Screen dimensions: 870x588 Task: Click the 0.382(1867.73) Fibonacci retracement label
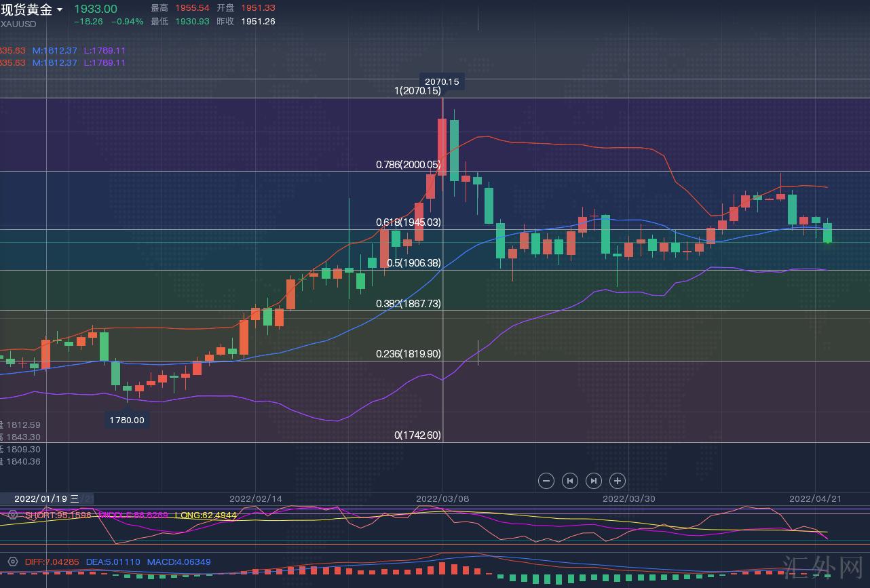tap(408, 304)
